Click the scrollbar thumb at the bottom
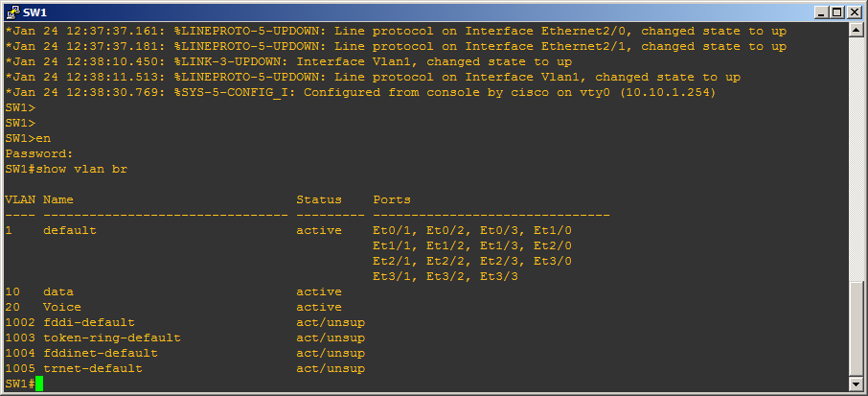The image size is (868, 396). pos(856,328)
